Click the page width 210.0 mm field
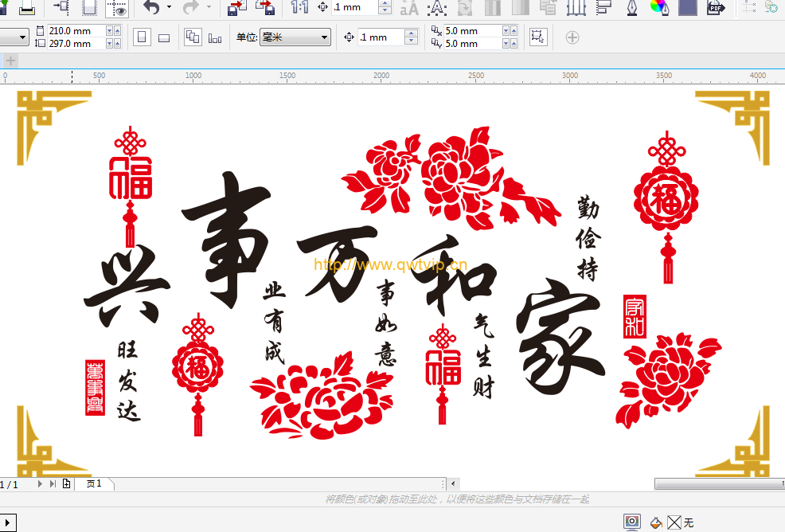 coord(76,30)
